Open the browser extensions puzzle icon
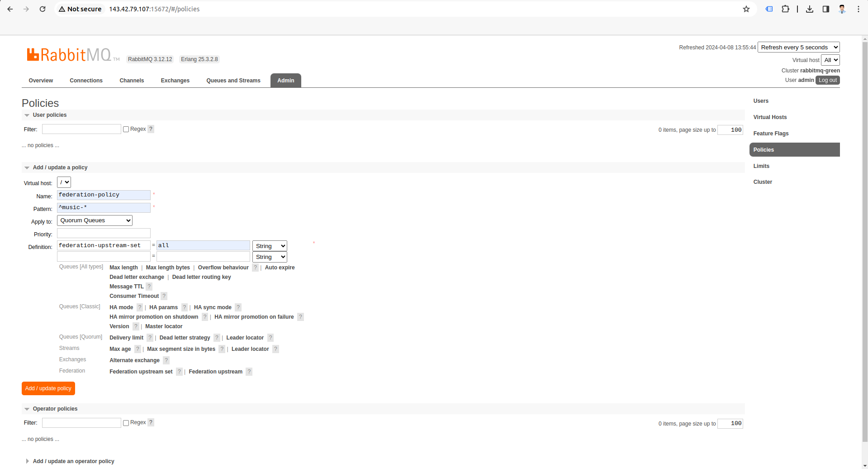The height and width of the screenshot is (469, 868). pyautogui.click(x=785, y=9)
